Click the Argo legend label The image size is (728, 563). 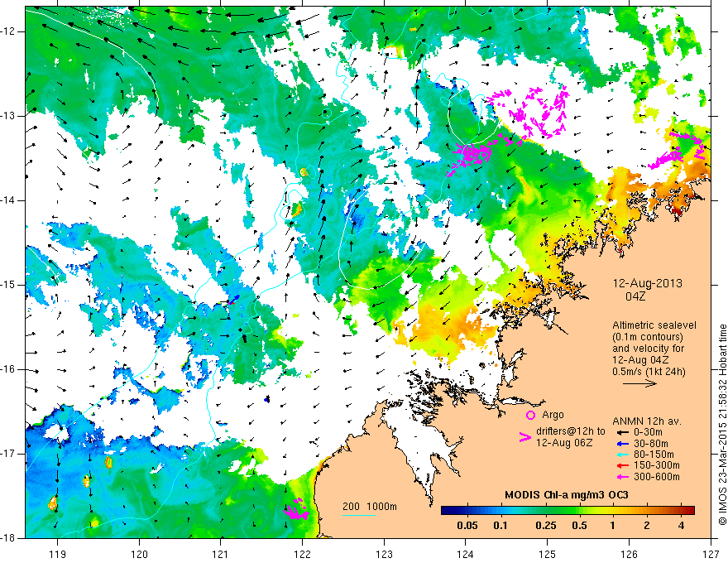(553, 415)
